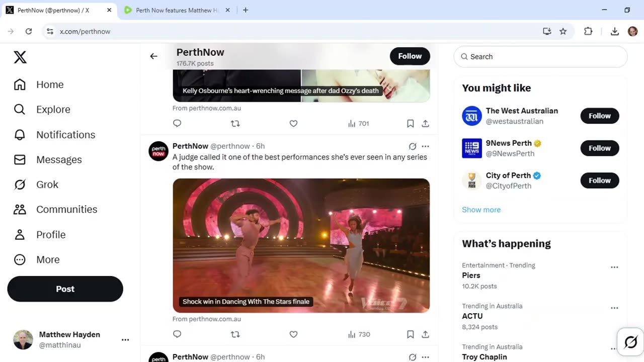Follow 9News Perth
Image resolution: width=644 pixels, height=362 pixels.
click(600, 148)
